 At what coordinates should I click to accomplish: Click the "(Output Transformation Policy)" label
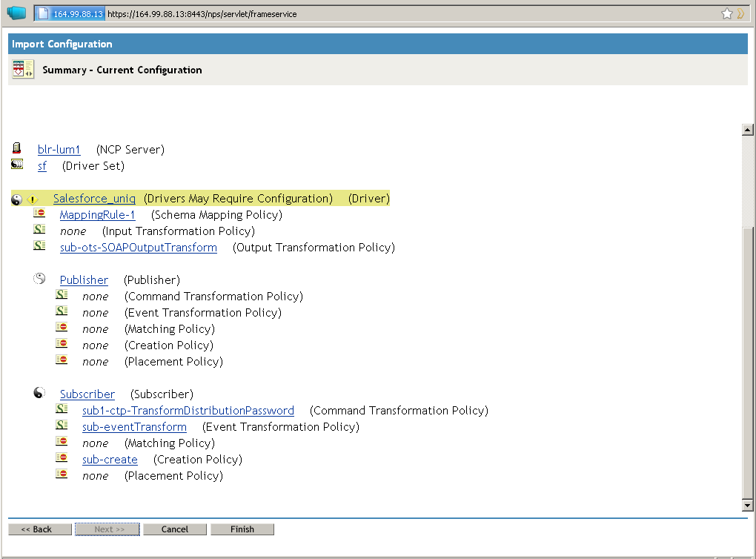[314, 248]
